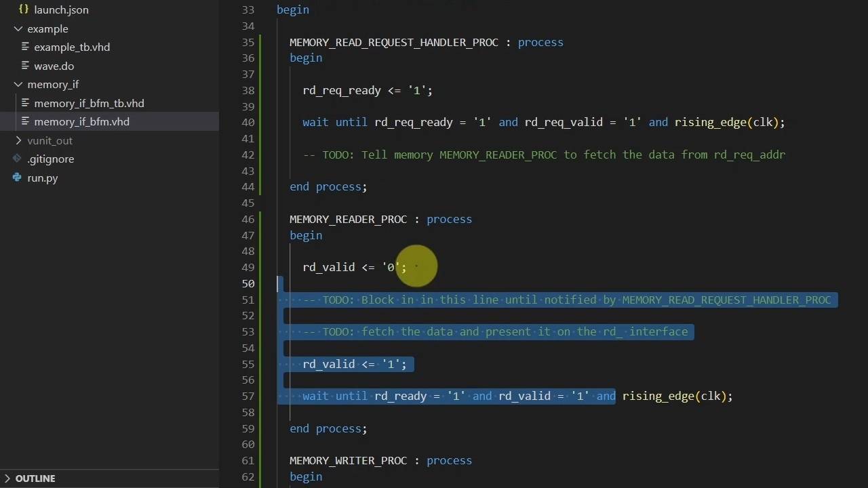Viewport: 868px width, 488px height.
Task: Collapse the example folder chevron
Action: pyautogui.click(x=18, y=28)
